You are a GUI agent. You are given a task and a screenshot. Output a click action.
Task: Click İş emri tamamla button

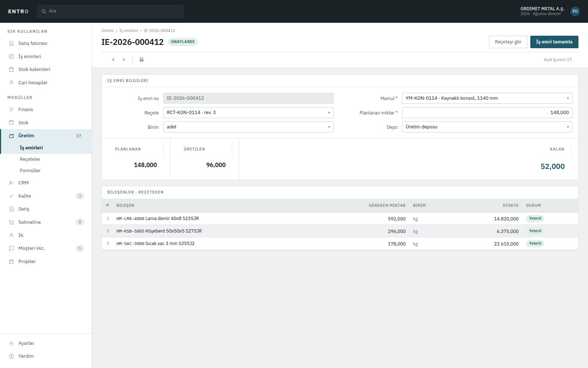click(554, 42)
